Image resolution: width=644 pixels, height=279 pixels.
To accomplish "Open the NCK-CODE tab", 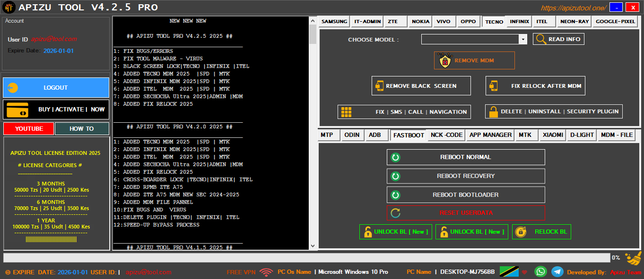I will [x=447, y=135].
